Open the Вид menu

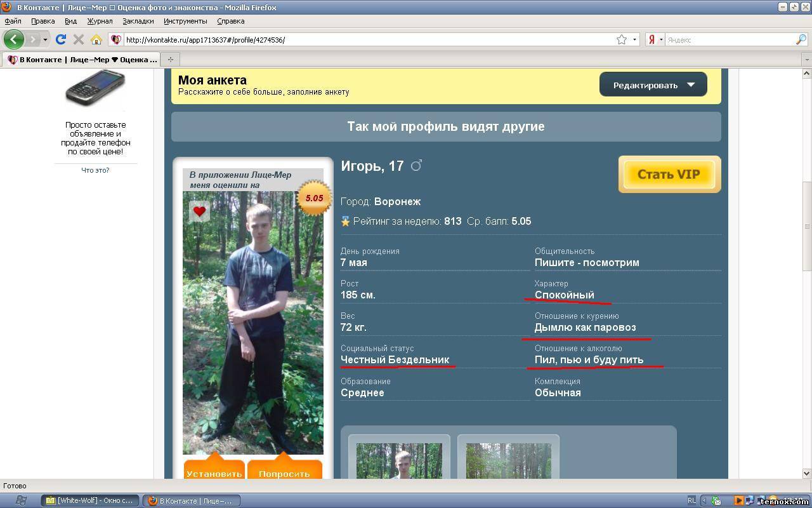(70, 21)
